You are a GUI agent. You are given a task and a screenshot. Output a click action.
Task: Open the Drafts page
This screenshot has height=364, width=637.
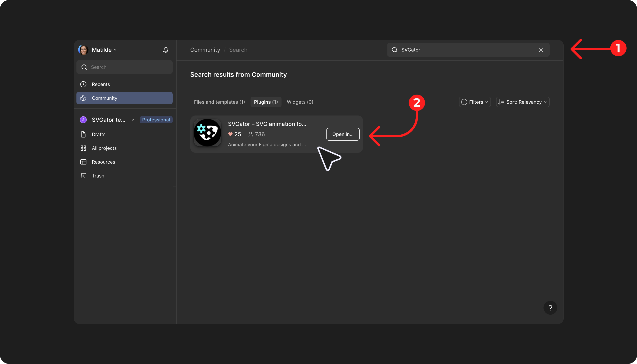pyautogui.click(x=99, y=134)
